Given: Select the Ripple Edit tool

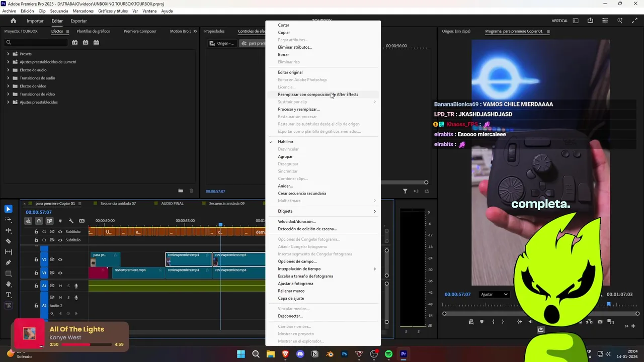Looking at the screenshot, I should [9, 230].
